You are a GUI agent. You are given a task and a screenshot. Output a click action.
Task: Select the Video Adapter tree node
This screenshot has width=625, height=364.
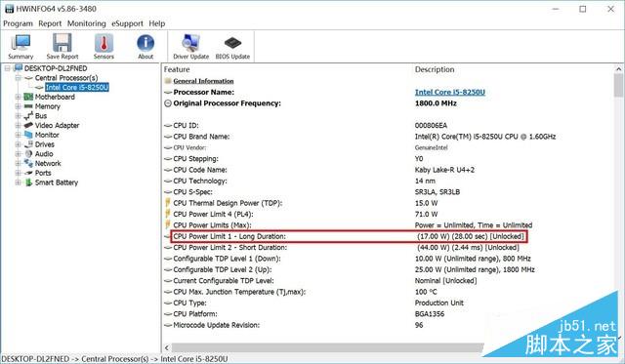(57, 126)
